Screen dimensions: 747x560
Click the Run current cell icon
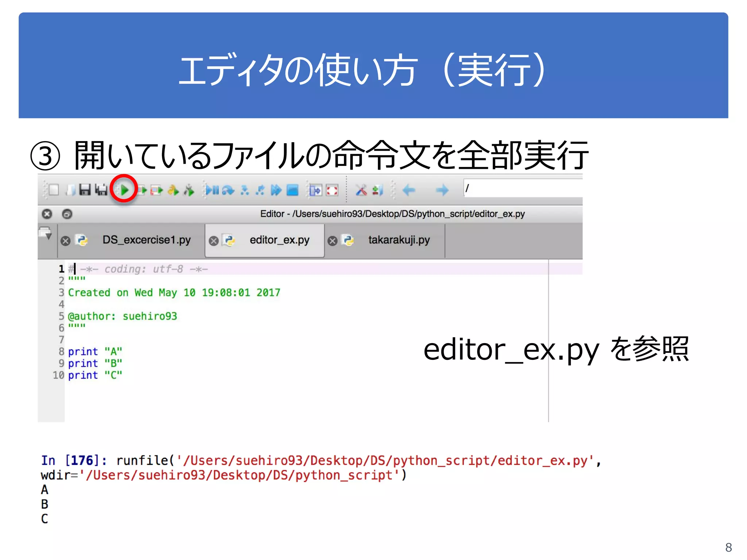pyautogui.click(x=142, y=190)
